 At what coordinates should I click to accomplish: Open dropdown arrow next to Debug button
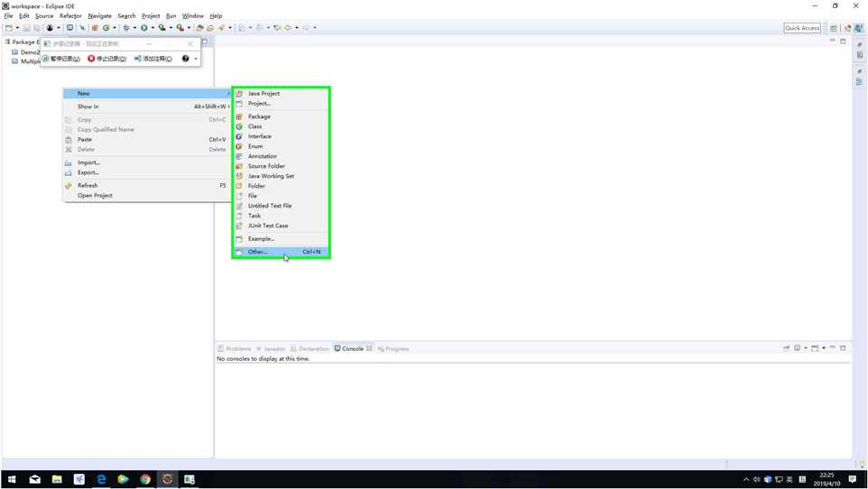134,28
